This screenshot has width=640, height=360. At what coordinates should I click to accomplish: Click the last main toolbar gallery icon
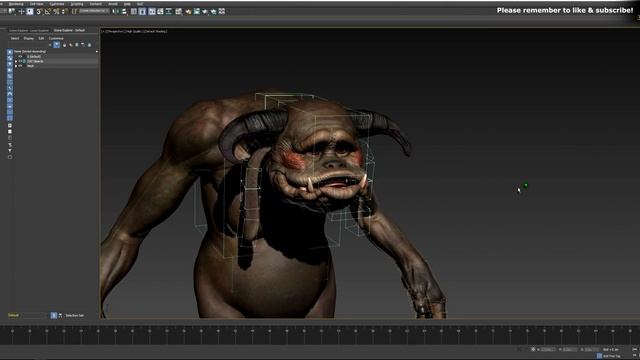click(222, 11)
